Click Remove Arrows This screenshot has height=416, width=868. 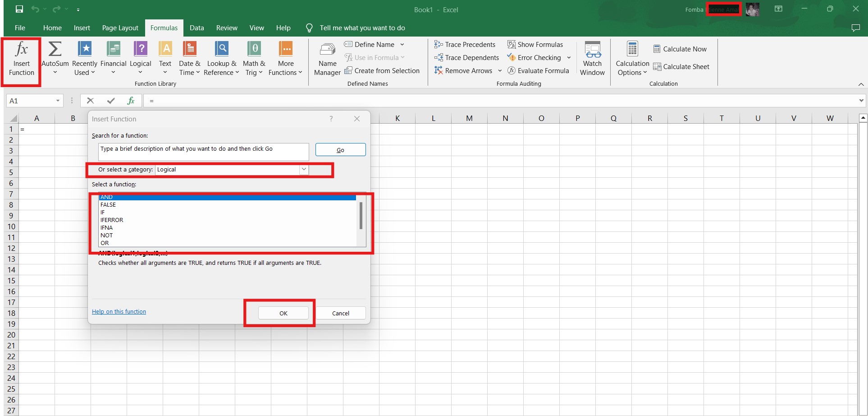(463, 70)
